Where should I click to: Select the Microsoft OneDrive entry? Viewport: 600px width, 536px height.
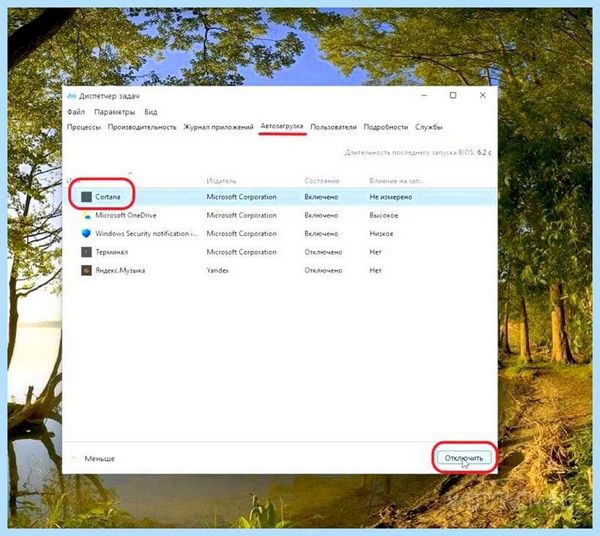click(126, 215)
